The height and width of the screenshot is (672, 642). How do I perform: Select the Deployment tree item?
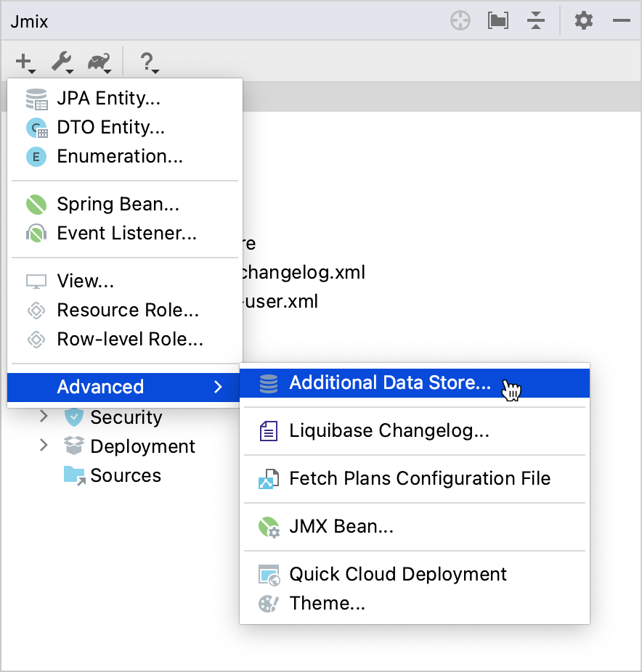(142, 446)
